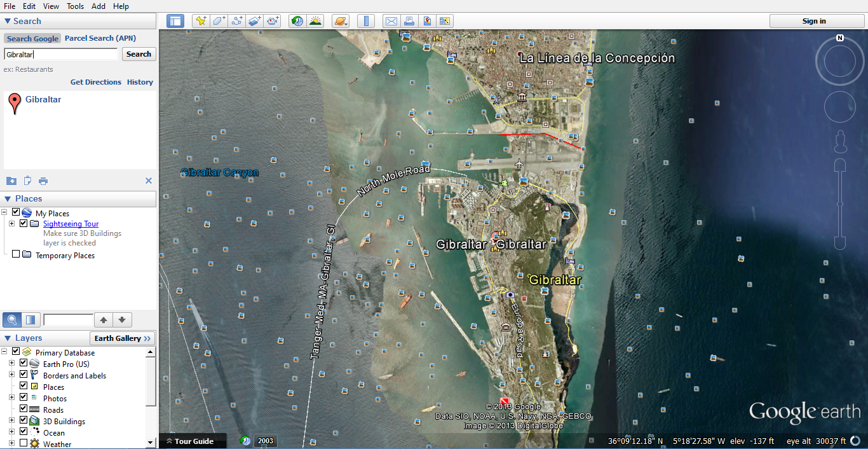
Task: Print the current view
Action: (x=409, y=21)
